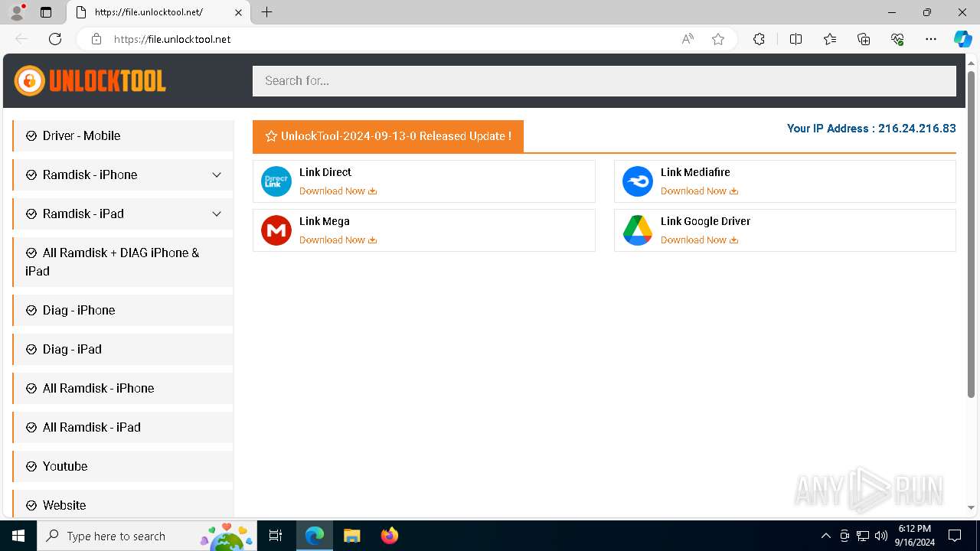Open Diag - iPhone category
980x551 pixels.
click(x=123, y=310)
